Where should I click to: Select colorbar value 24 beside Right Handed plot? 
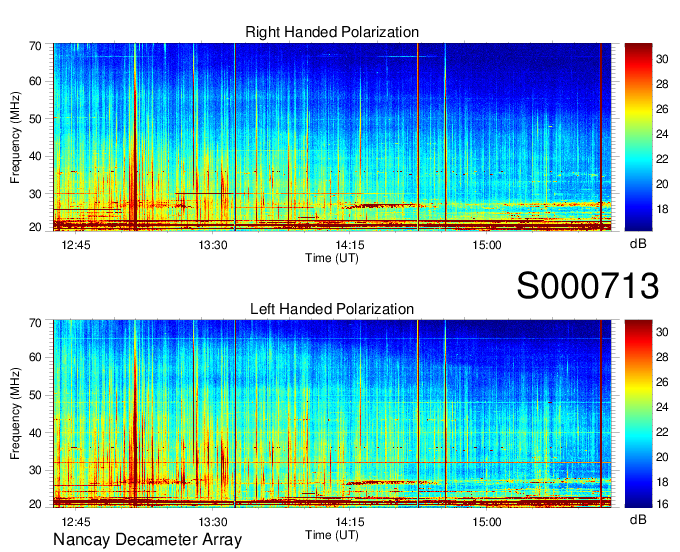pos(662,134)
